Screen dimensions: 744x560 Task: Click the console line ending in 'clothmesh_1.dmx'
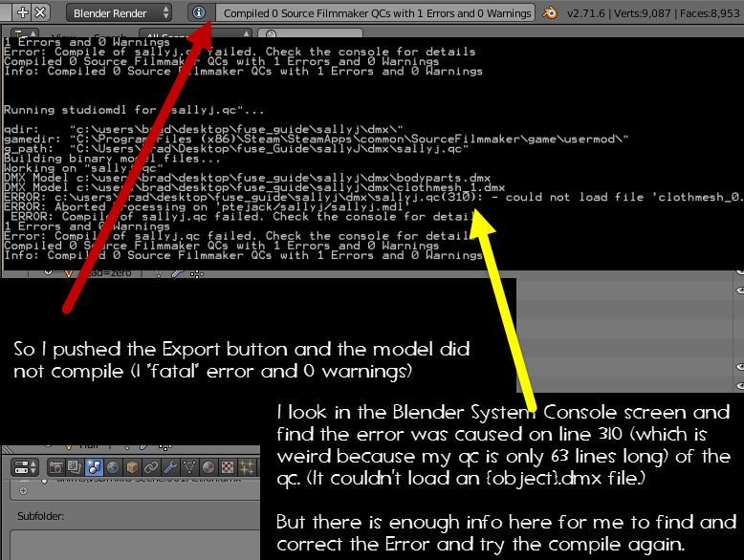(254, 187)
